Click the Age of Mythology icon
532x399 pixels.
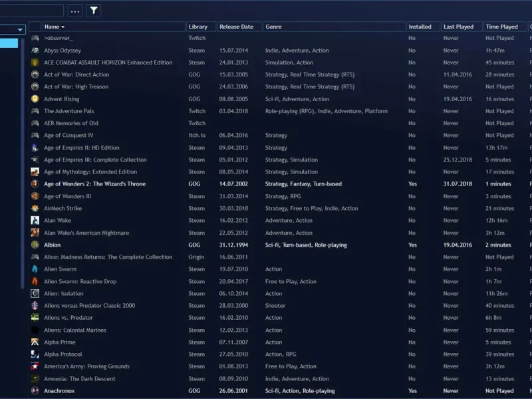pos(35,172)
